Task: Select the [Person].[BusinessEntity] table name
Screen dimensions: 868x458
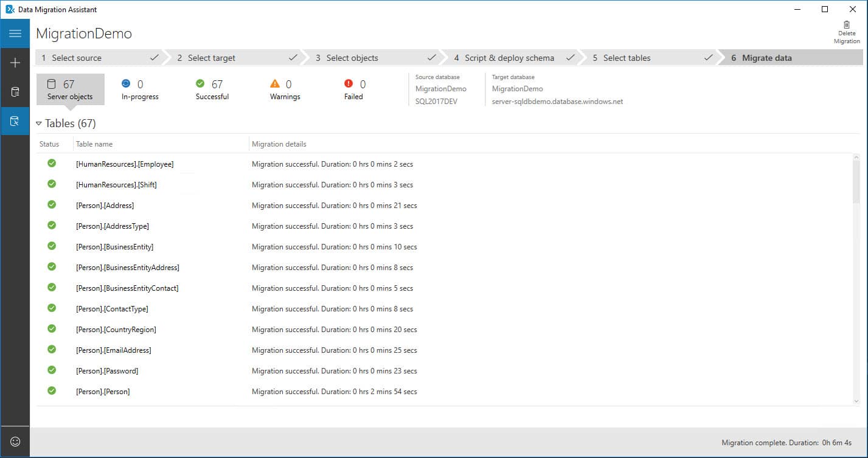Action: tap(114, 247)
